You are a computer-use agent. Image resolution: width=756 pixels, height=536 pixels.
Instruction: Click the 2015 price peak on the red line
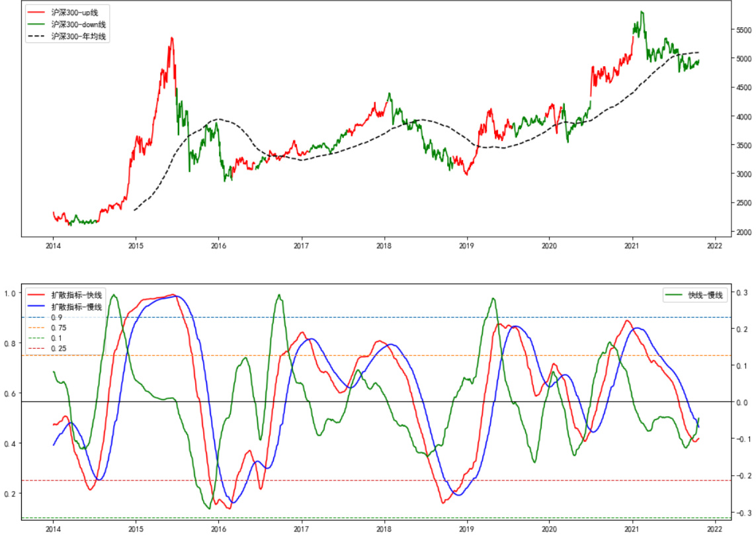click(x=172, y=38)
